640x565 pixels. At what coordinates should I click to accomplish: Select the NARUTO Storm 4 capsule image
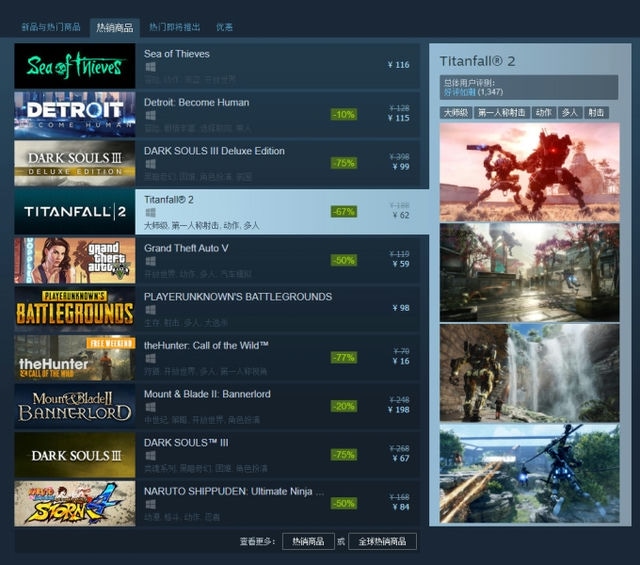[x=74, y=502]
